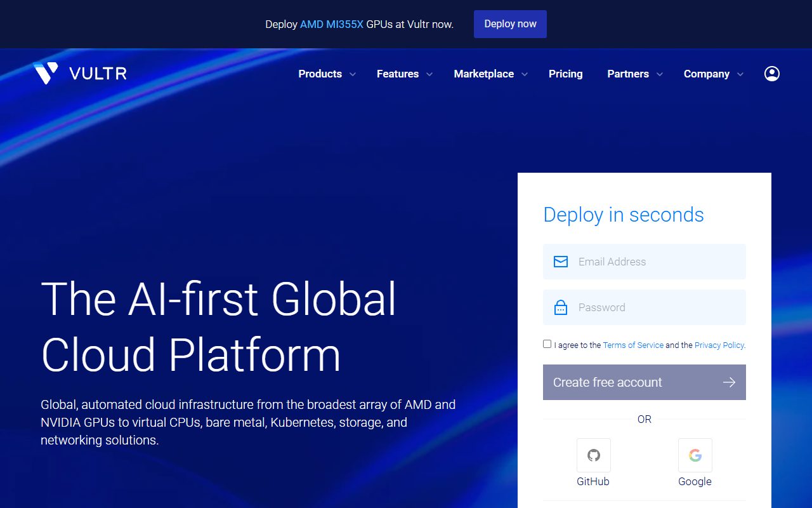Image resolution: width=812 pixels, height=508 pixels.
Task: Open the Privacy Policy link
Action: 719,345
